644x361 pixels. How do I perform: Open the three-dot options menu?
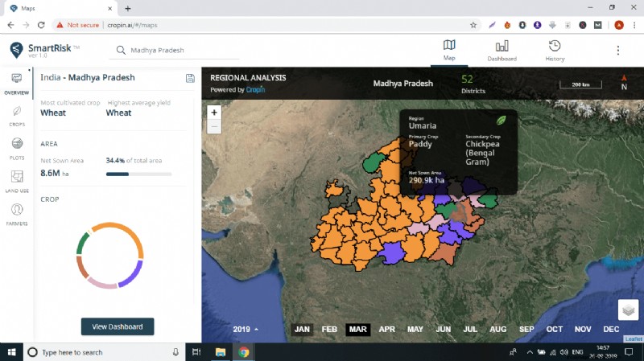pyautogui.click(x=618, y=50)
